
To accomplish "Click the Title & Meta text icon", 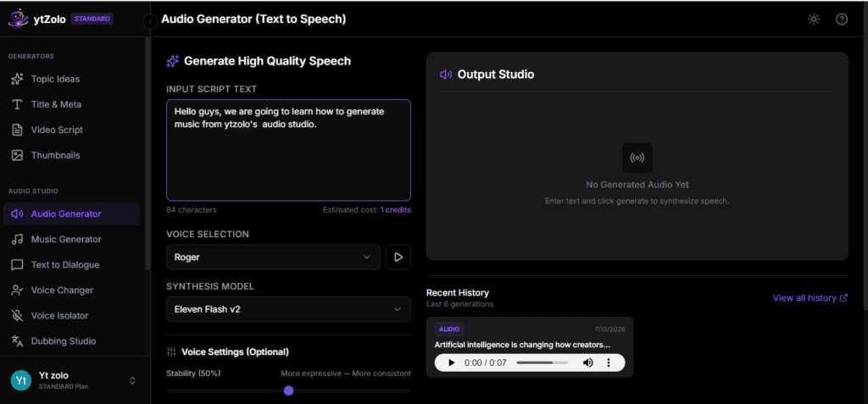I will point(17,104).
